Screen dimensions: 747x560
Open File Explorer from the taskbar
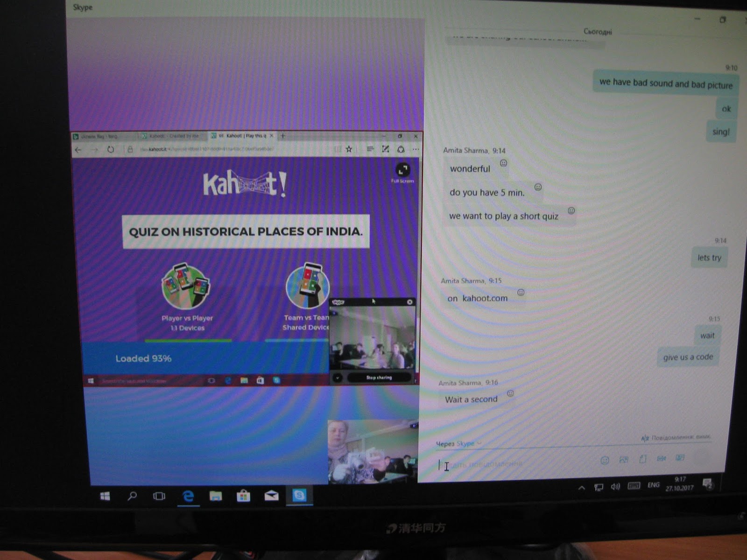pyautogui.click(x=215, y=496)
